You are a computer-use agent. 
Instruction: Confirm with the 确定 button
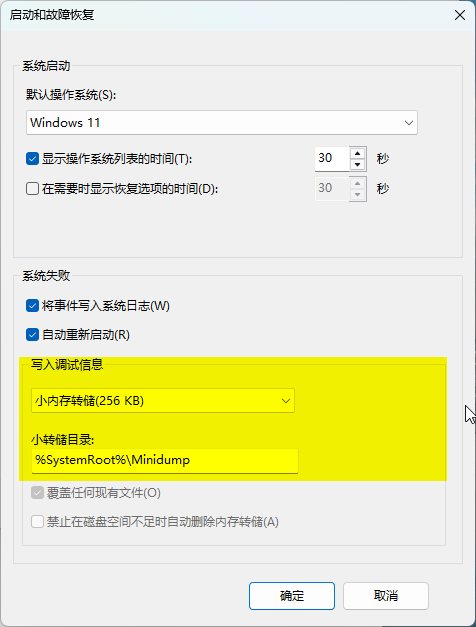coord(292,596)
